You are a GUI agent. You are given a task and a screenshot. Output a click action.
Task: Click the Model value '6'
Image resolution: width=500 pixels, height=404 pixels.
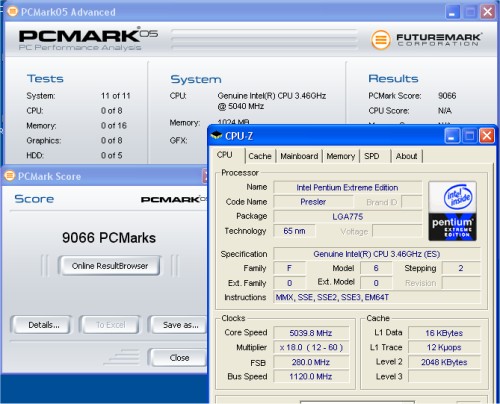pyautogui.click(x=376, y=268)
